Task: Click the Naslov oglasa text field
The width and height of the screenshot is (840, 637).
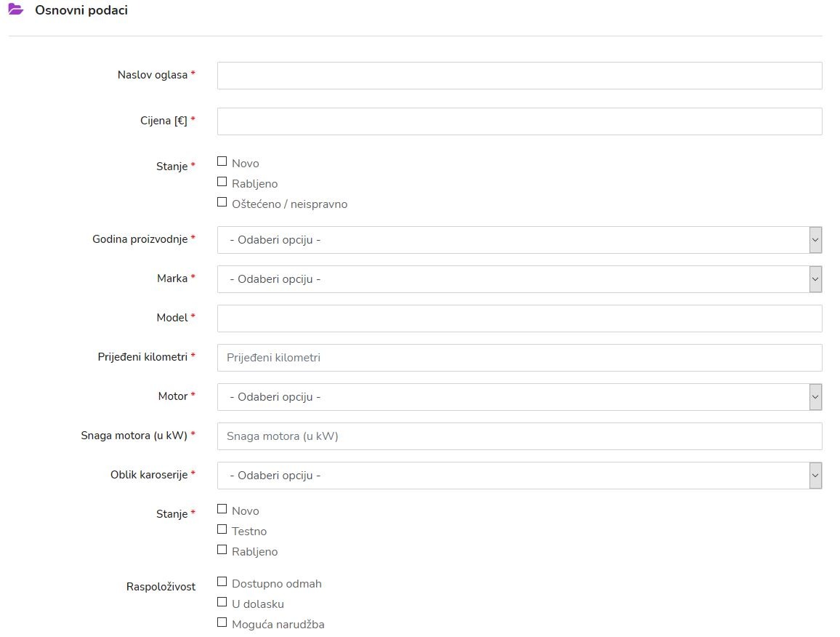Action: [519, 76]
